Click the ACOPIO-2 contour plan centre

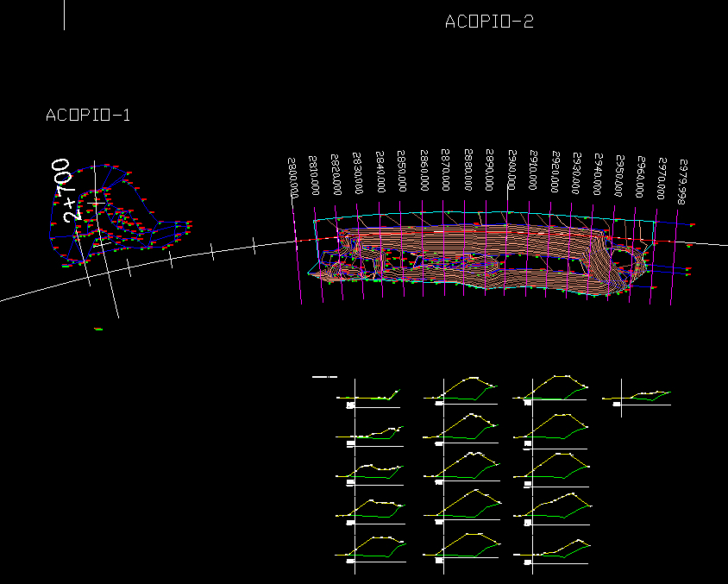483,254
